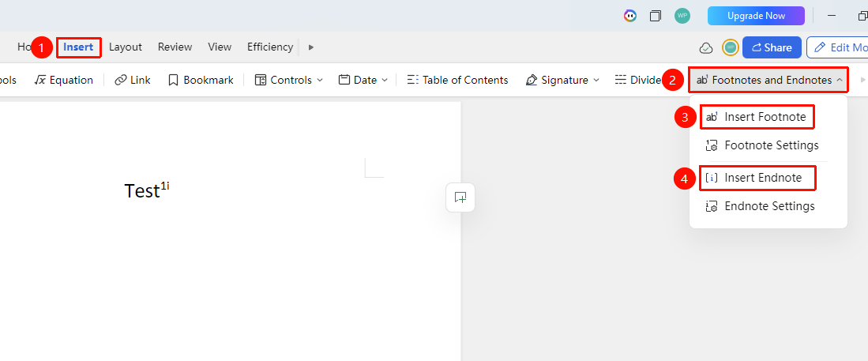Switch the Edit Mode button

tap(839, 47)
